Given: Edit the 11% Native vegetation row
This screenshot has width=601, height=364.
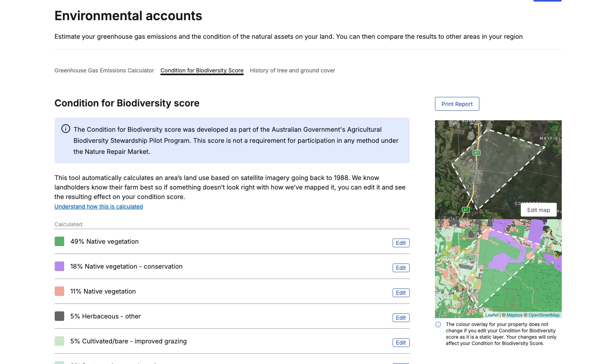Looking at the screenshot, I should [x=401, y=293].
